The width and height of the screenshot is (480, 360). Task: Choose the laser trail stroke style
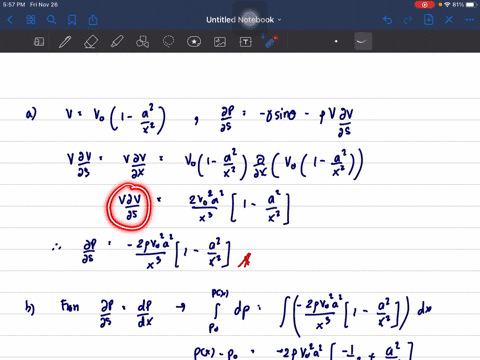pos(363,41)
